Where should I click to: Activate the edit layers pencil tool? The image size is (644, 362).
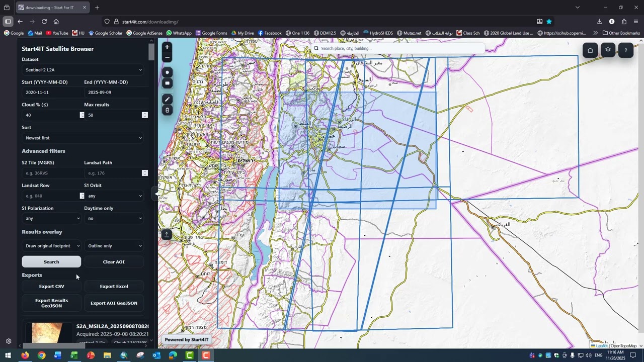tap(167, 100)
